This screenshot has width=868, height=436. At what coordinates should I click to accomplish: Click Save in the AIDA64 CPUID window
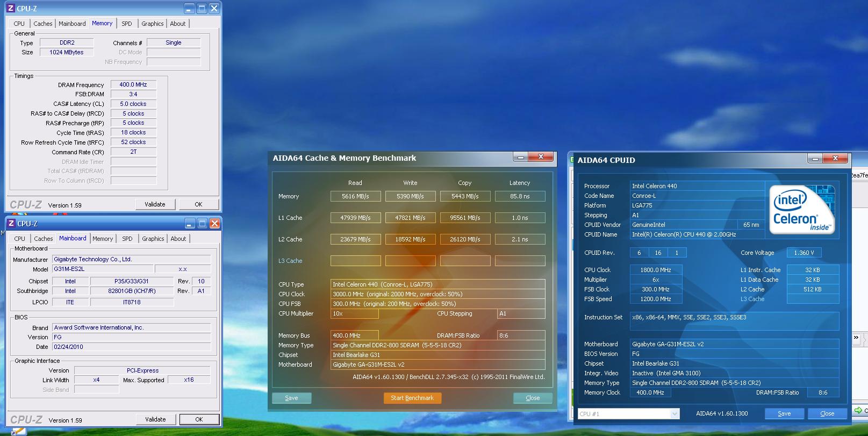pyautogui.click(x=784, y=413)
